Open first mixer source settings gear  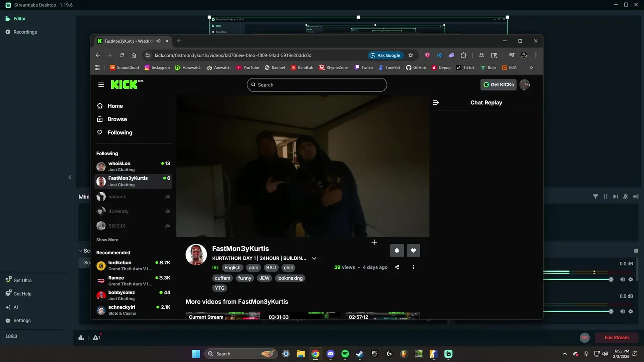tap(631, 279)
